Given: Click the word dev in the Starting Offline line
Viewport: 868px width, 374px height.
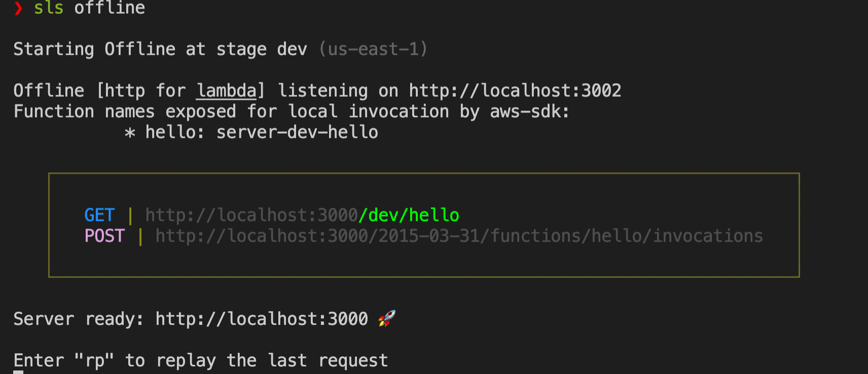Looking at the screenshot, I should (x=292, y=49).
